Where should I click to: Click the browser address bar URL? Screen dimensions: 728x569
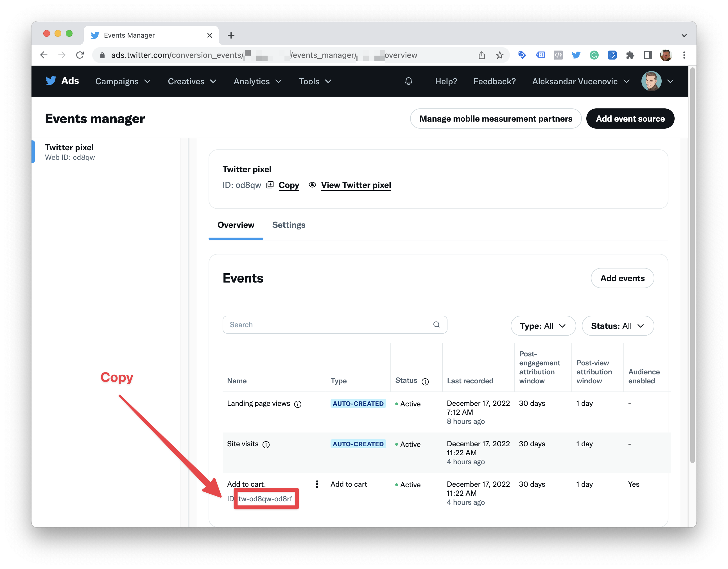(264, 55)
